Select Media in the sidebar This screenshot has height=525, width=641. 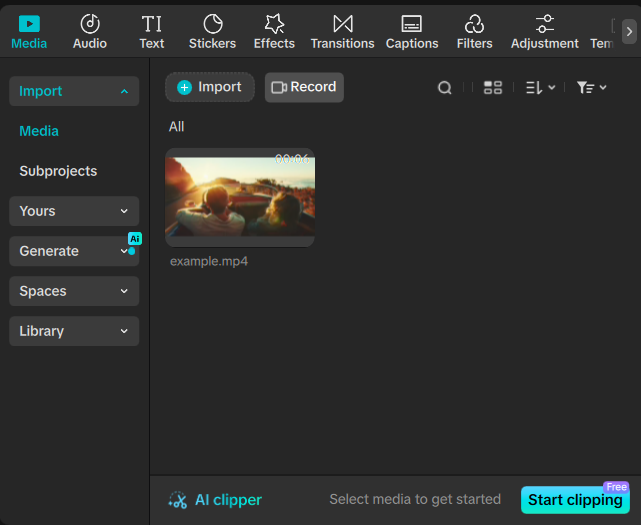39,131
